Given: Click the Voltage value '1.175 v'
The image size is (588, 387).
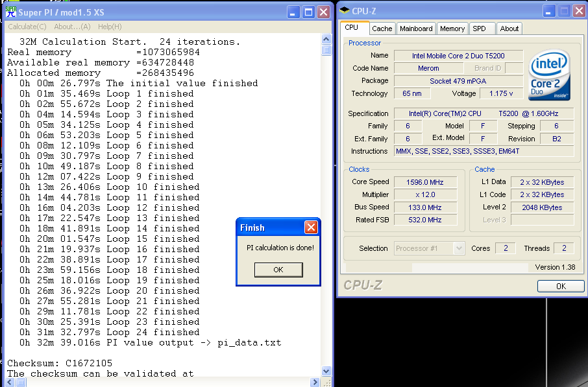Looking at the screenshot, I should click(x=501, y=93).
